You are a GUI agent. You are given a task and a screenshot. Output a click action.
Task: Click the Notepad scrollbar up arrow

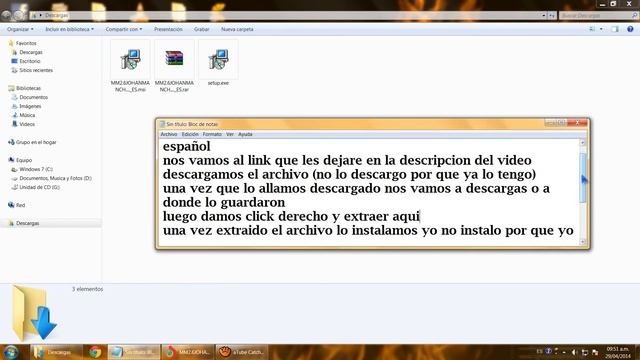pyautogui.click(x=583, y=142)
